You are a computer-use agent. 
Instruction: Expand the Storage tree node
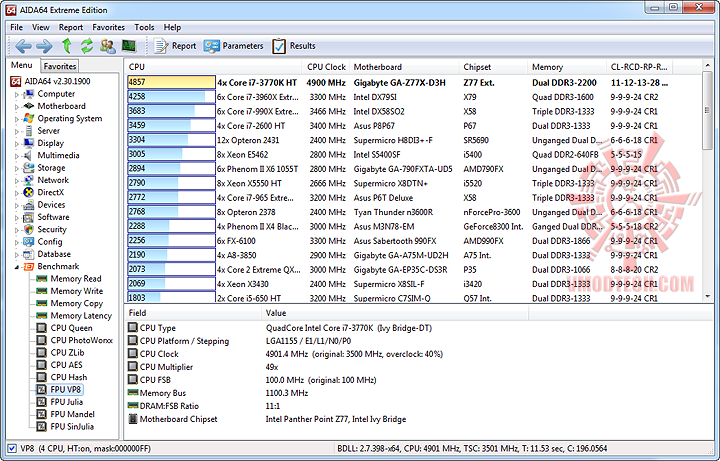[x=17, y=169]
